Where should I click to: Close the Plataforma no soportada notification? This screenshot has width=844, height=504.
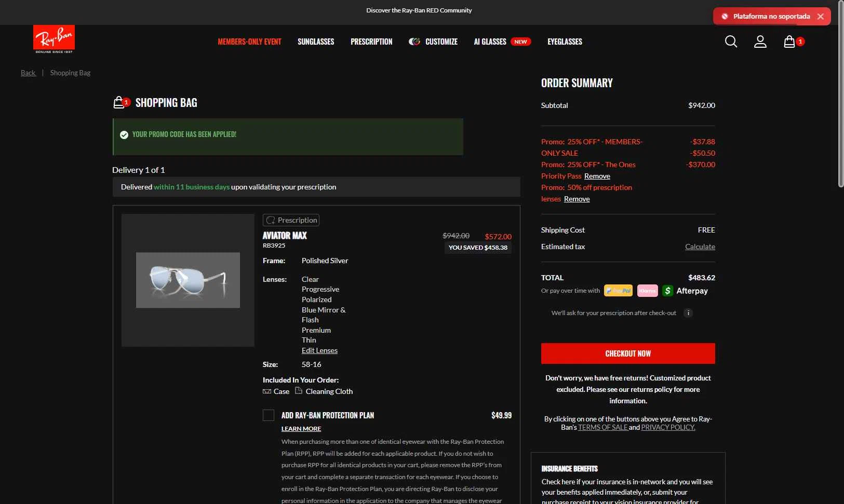(x=821, y=17)
